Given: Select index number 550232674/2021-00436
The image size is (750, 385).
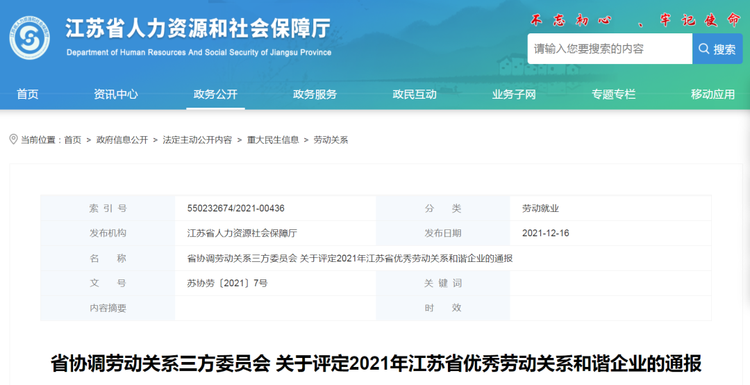Looking at the screenshot, I should (x=236, y=209).
